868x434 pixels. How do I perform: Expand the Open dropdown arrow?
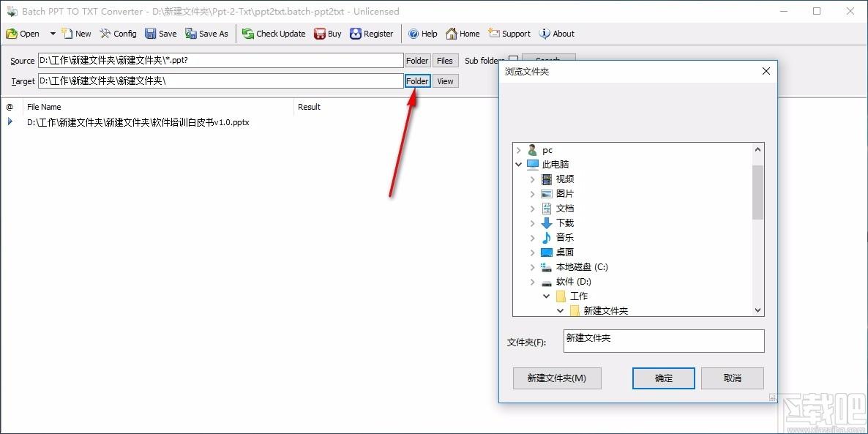coord(53,34)
